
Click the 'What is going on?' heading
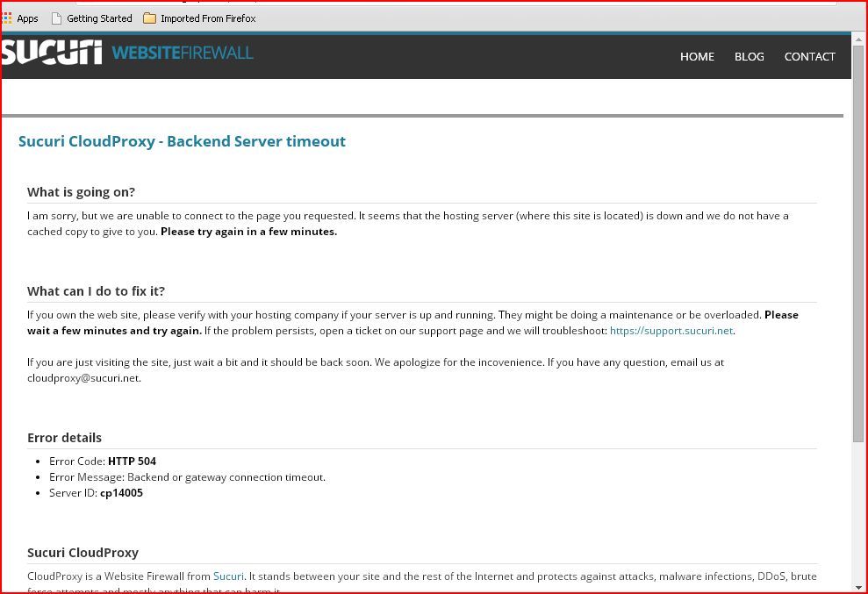coord(82,192)
